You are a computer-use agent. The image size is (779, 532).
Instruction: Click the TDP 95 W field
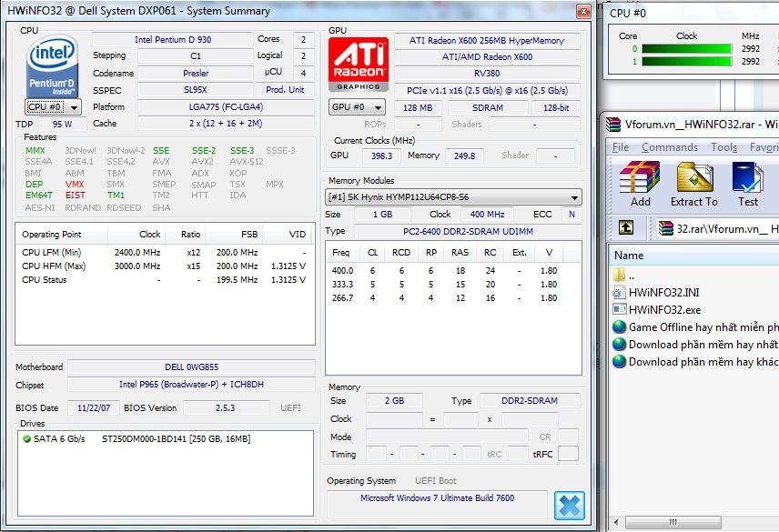coord(62,124)
